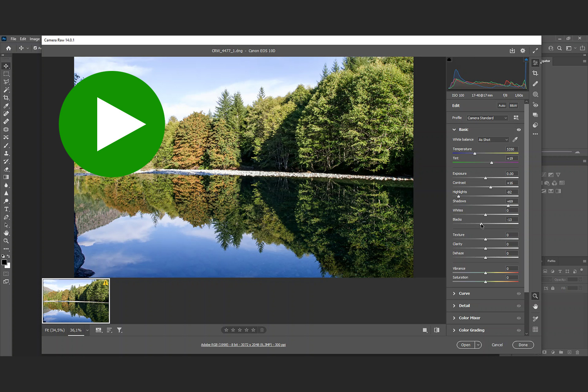Screen dimensions: 588x392
Task: Click the Auto adjustment button
Action: point(502,105)
